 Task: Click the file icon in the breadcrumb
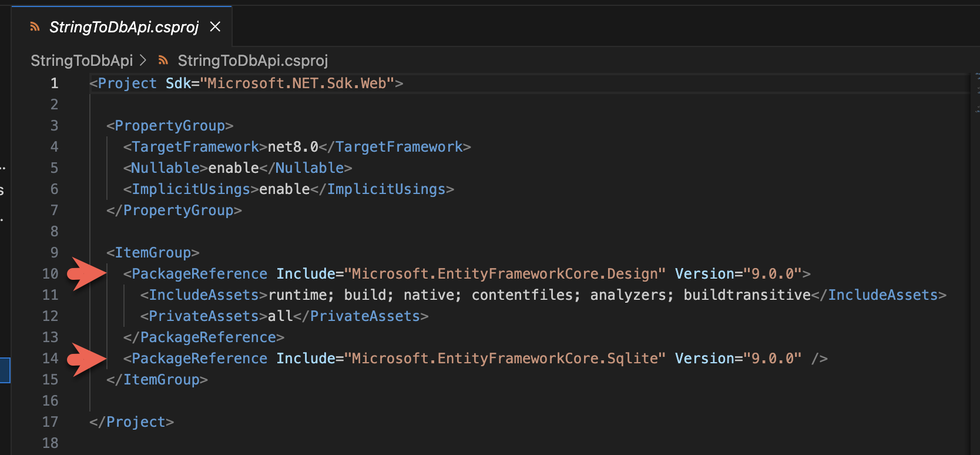[163, 60]
